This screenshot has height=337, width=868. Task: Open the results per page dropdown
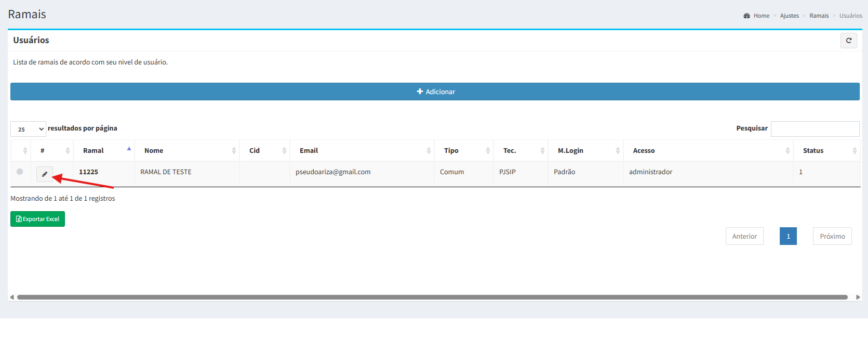(x=28, y=129)
